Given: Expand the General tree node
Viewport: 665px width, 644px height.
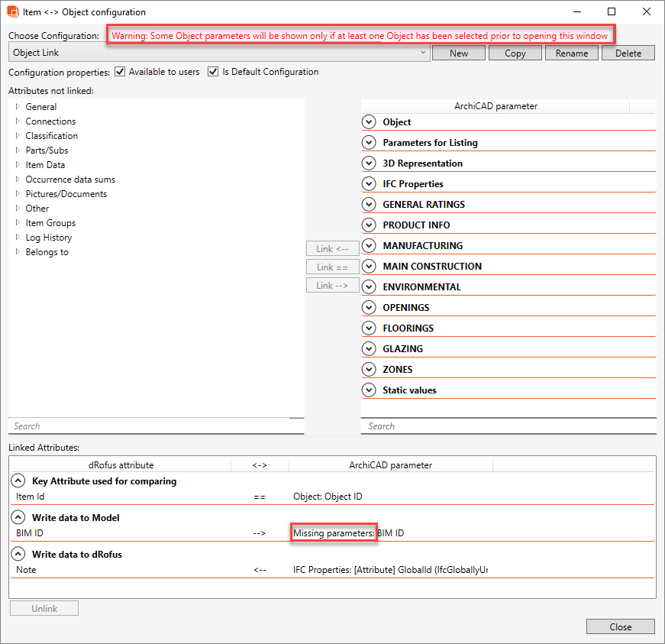Looking at the screenshot, I should (18, 107).
